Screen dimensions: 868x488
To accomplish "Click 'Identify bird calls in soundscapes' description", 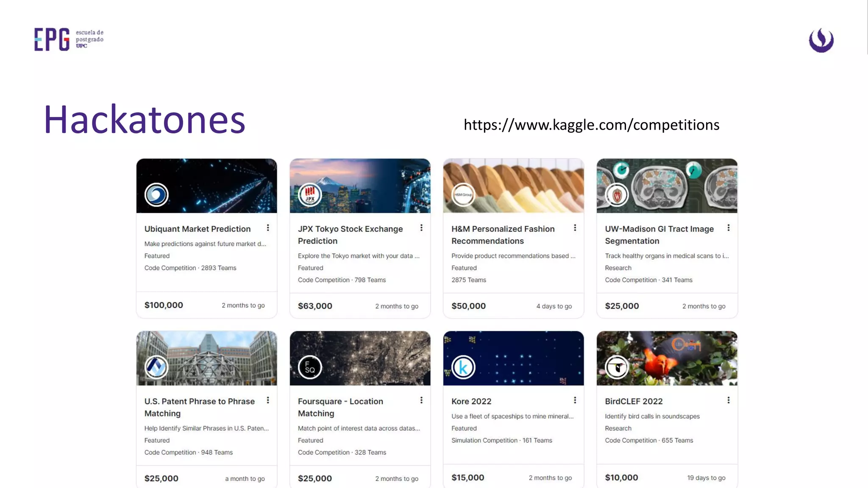I will point(652,416).
